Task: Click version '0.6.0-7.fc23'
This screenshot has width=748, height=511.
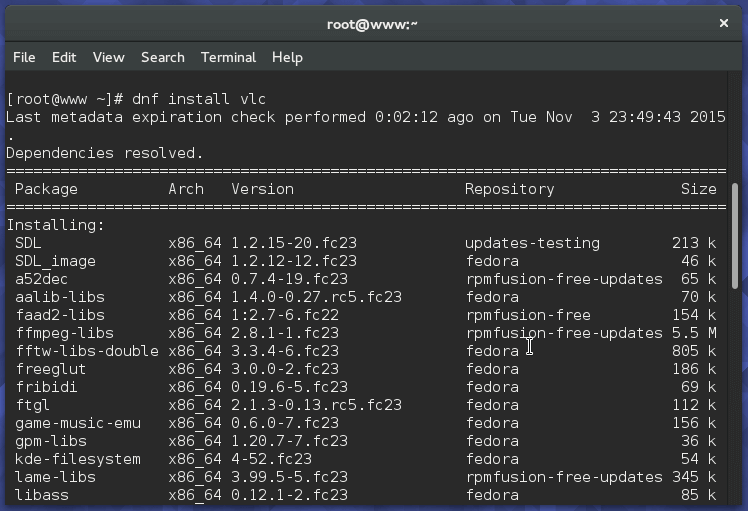Action: click(285, 423)
